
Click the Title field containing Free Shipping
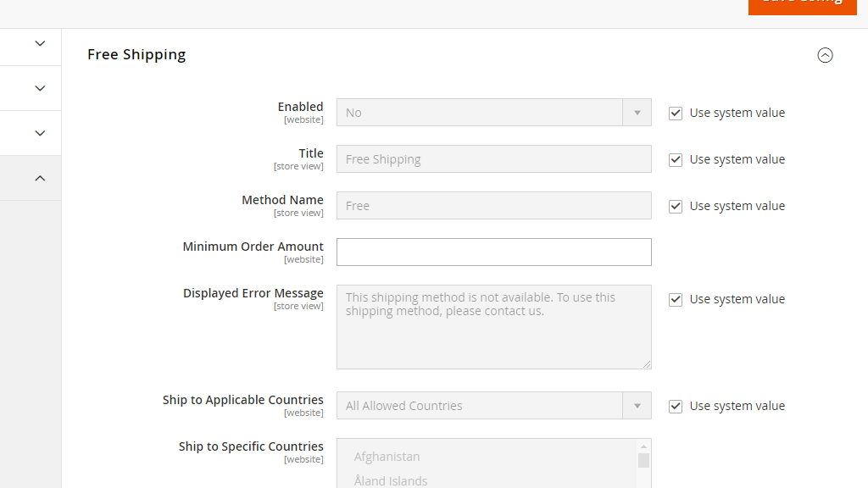(494, 158)
